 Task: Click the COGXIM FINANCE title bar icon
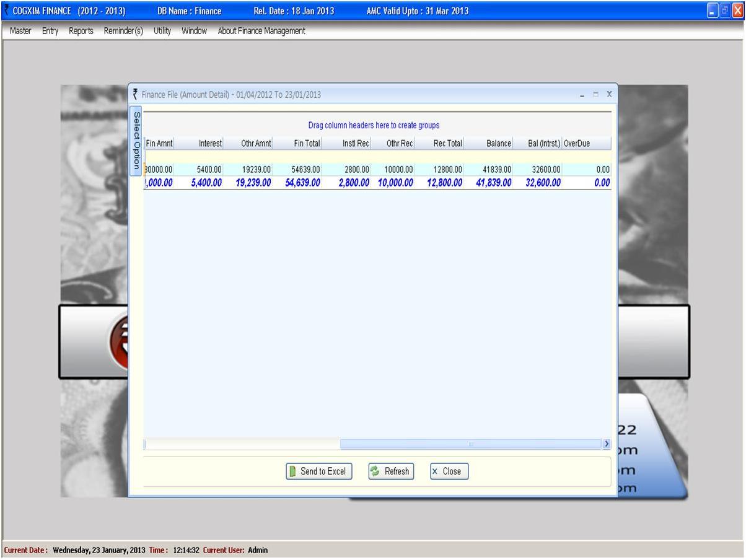tap(7, 11)
